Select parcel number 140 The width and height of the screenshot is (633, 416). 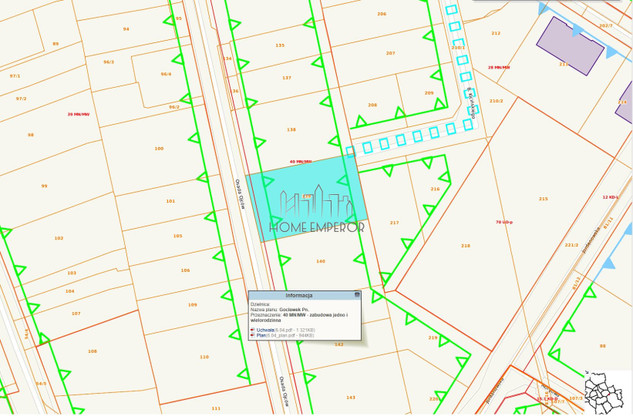click(320, 261)
